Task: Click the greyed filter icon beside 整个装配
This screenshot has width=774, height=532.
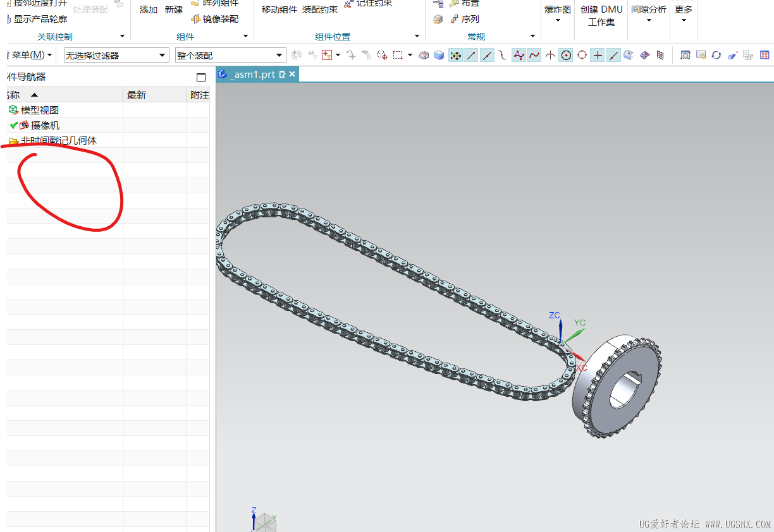Action: point(312,55)
